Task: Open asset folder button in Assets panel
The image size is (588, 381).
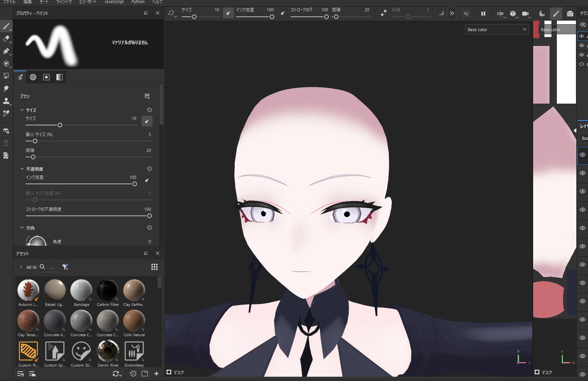Action: pos(145,374)
